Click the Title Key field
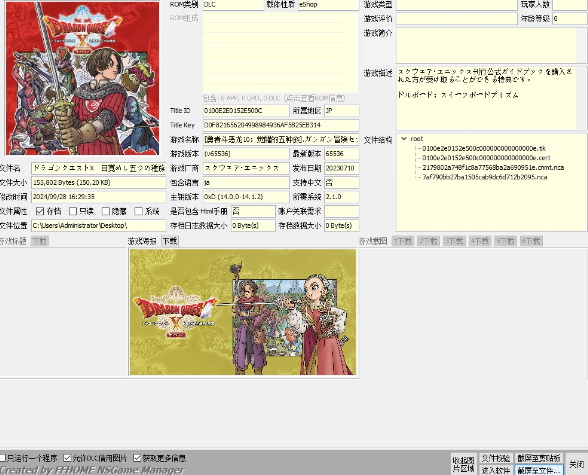Image resolution: width=588 pixels, height=475 pixels. click(281, 125)
